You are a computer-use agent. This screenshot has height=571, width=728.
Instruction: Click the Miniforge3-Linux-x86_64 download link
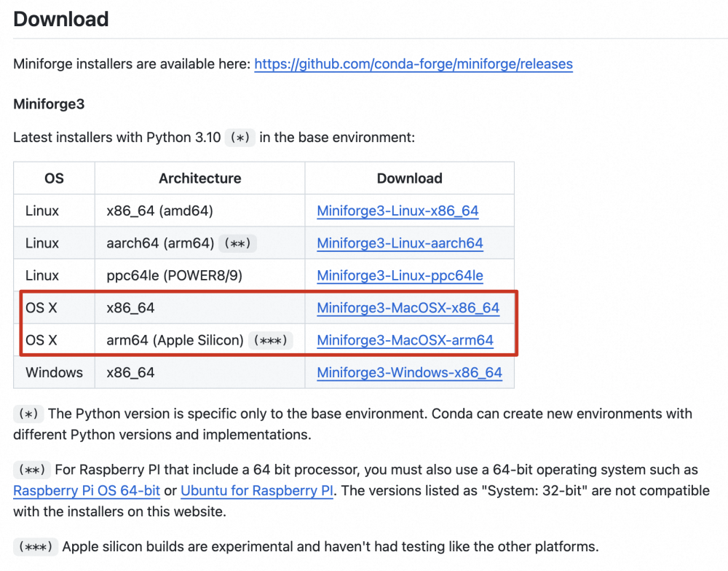pyautogui.click(x=397, y=211)
